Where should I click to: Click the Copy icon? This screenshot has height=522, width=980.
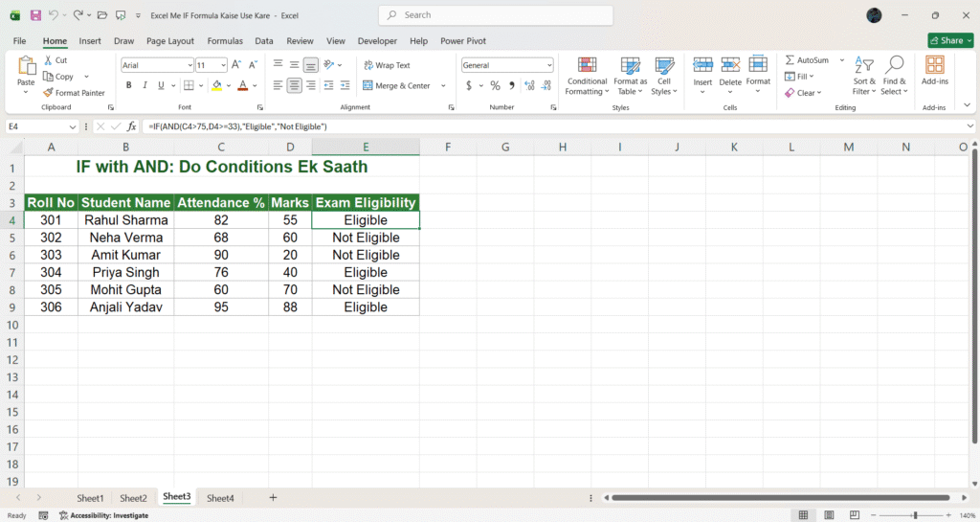pos(48,77)
